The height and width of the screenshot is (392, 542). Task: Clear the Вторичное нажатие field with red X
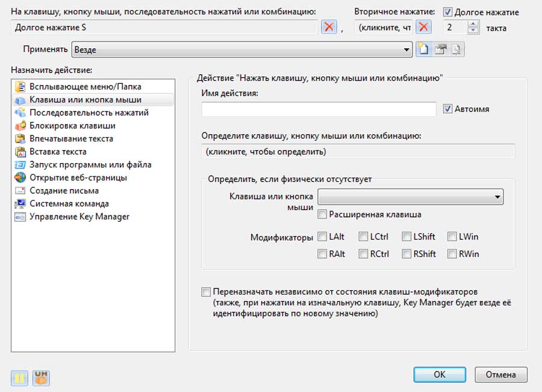click(x=424, y=27)
